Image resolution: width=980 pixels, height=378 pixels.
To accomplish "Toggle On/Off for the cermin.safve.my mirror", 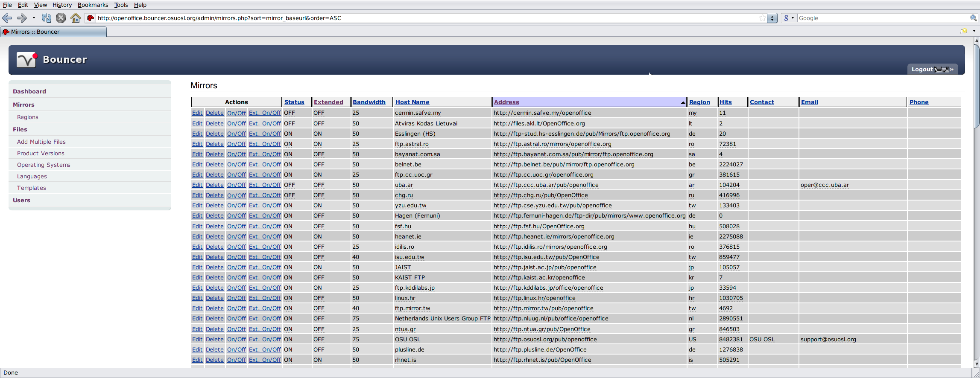I will point(237,113).
